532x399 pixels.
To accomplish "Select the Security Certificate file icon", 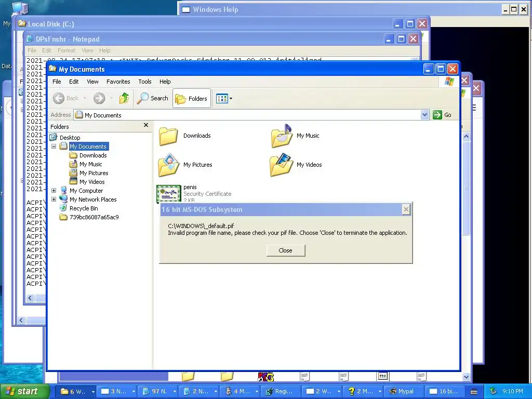I will [169, 194].
